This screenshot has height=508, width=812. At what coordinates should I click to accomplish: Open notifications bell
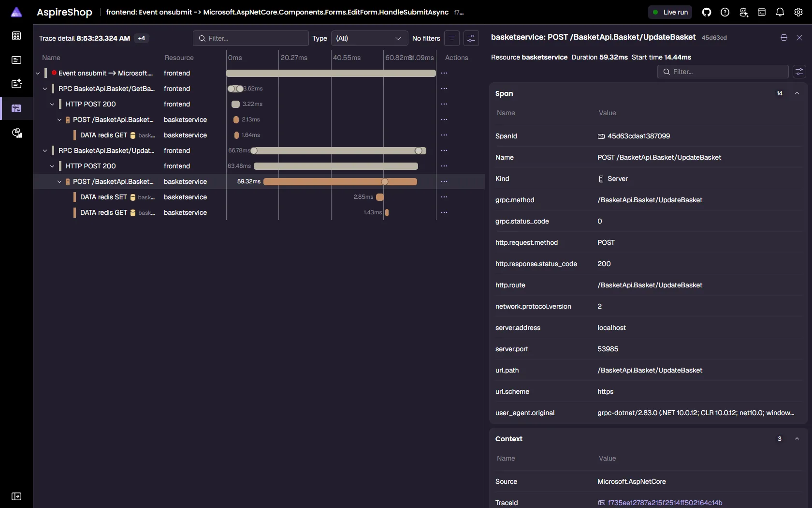[780, 12]
